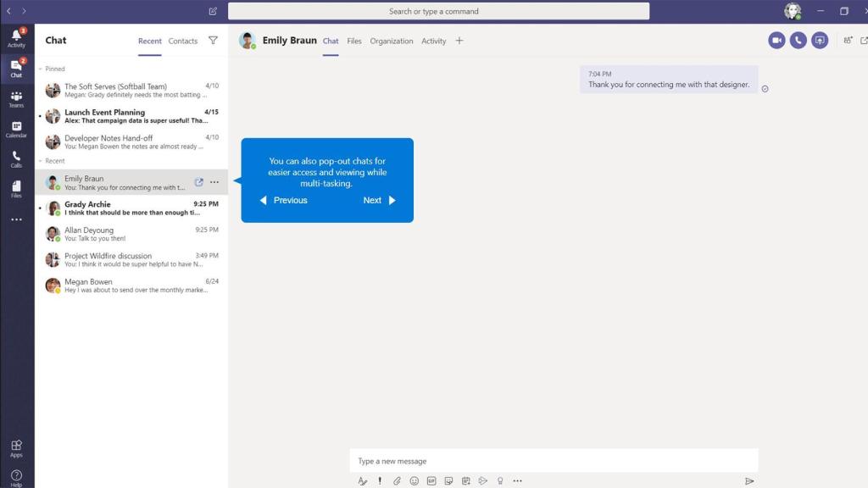Open more options for Emily Braun chat
The image size is (868, 488).
(x=214, y=181)
